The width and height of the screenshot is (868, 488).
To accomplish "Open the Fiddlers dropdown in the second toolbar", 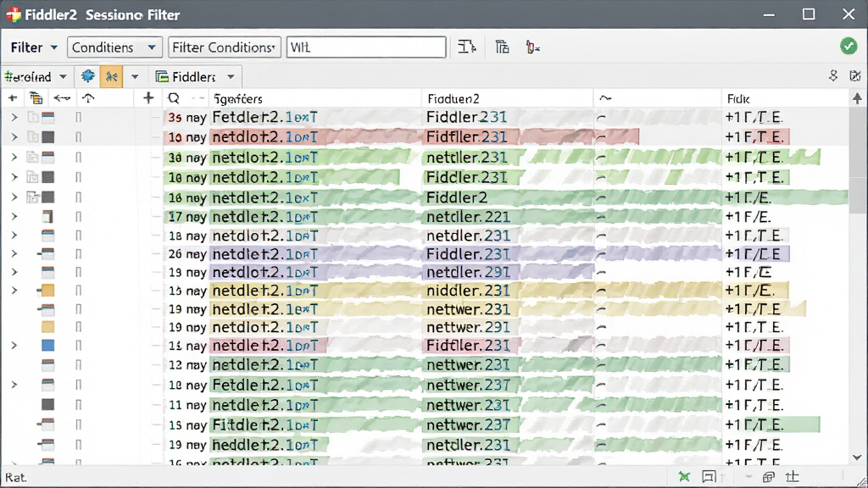I will (195, 76).
